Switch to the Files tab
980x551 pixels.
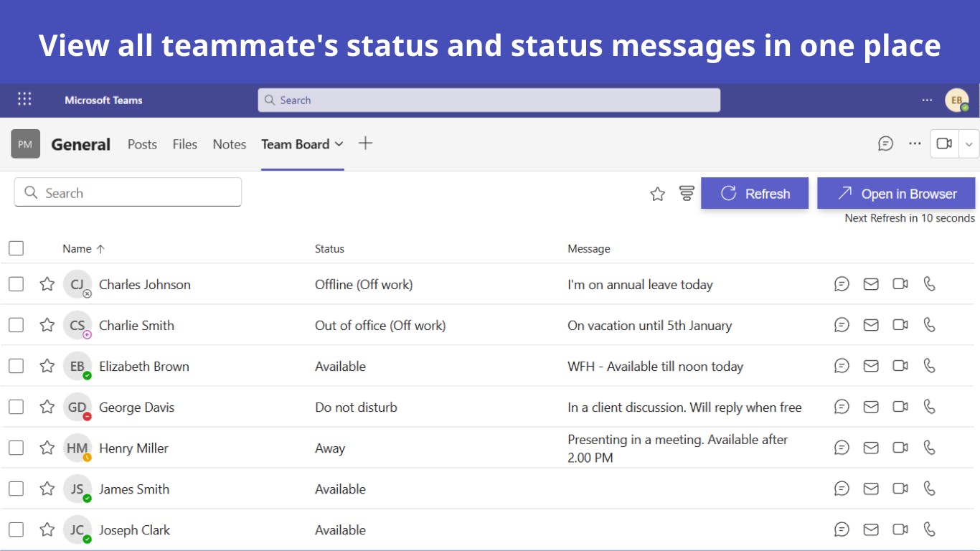click(x=184, y=144)
